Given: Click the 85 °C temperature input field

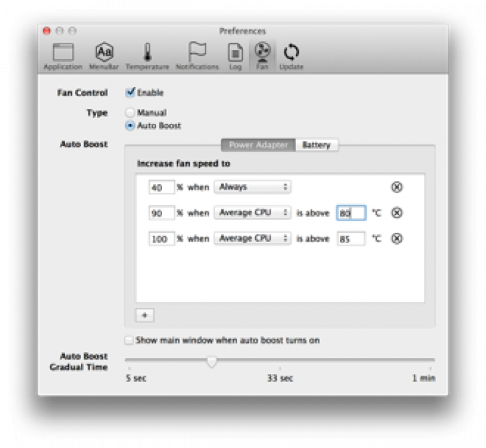Looking at the screenshot, I should point(351,239).
